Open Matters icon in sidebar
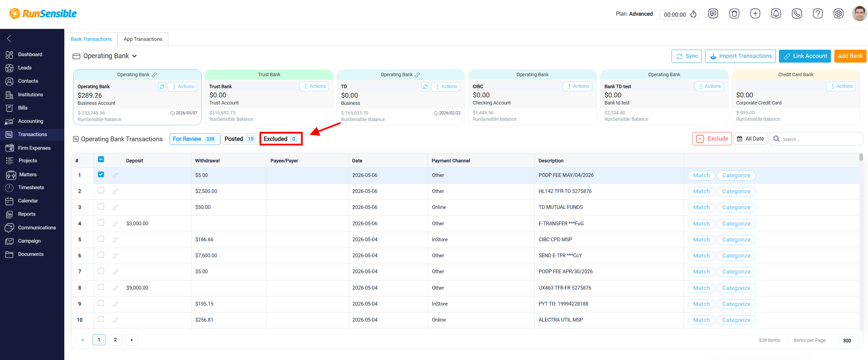The height and width of the screenshot is (360, 868). (x=11, y=175)
